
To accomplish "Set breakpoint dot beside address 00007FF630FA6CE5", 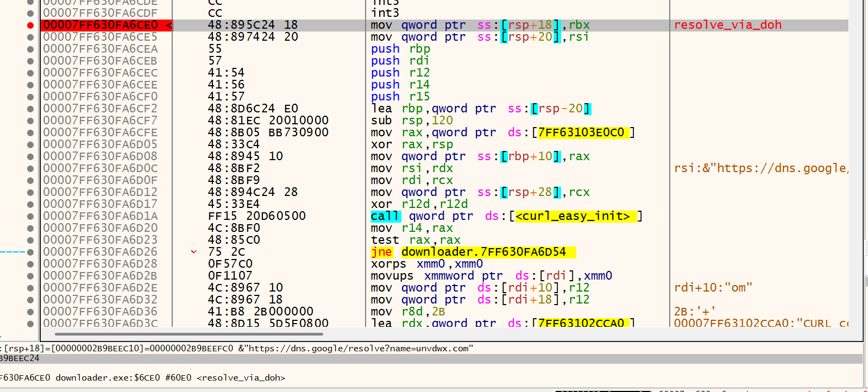I will tap(30, 37).
